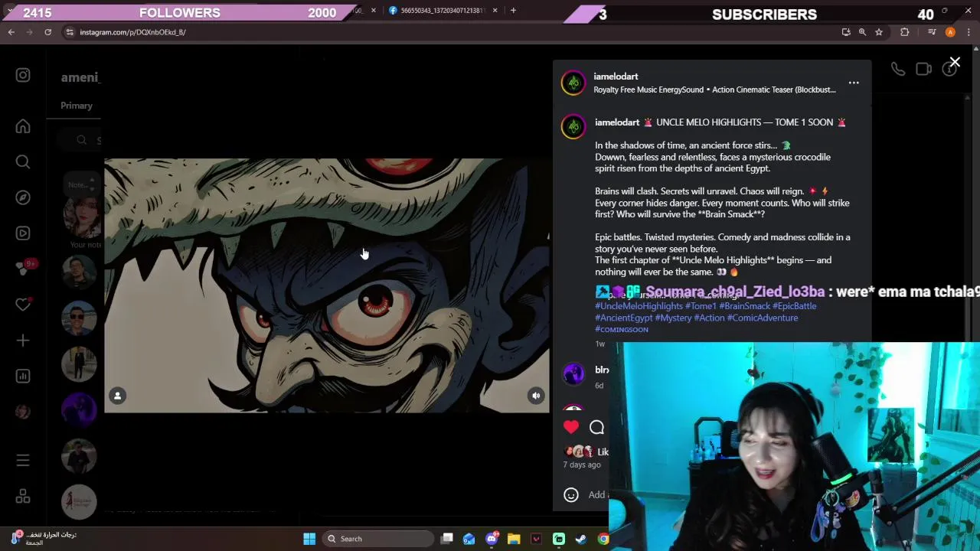Go to Home feed in Instagram sidebar

23,126
